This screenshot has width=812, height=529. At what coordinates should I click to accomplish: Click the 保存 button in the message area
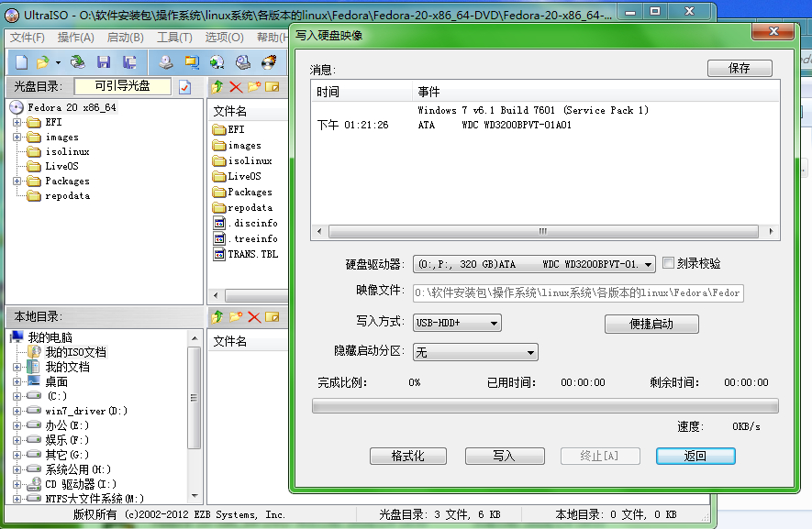(x=740, y=69)
